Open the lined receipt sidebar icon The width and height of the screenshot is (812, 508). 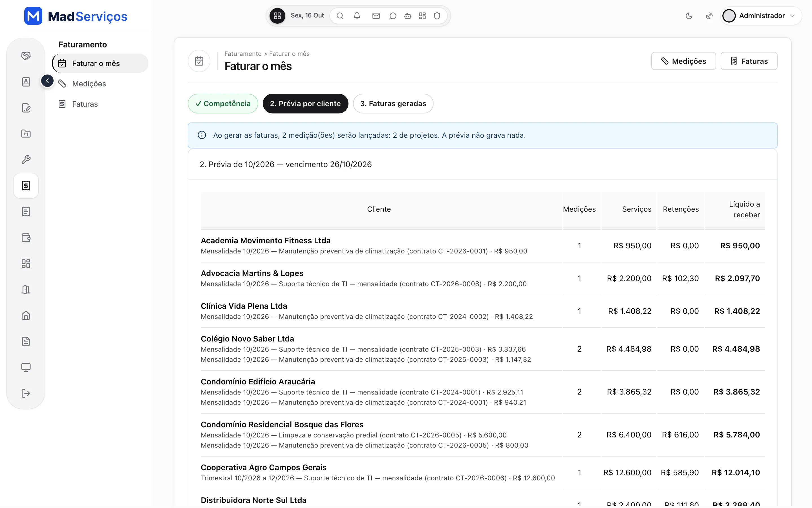[26, 212]
